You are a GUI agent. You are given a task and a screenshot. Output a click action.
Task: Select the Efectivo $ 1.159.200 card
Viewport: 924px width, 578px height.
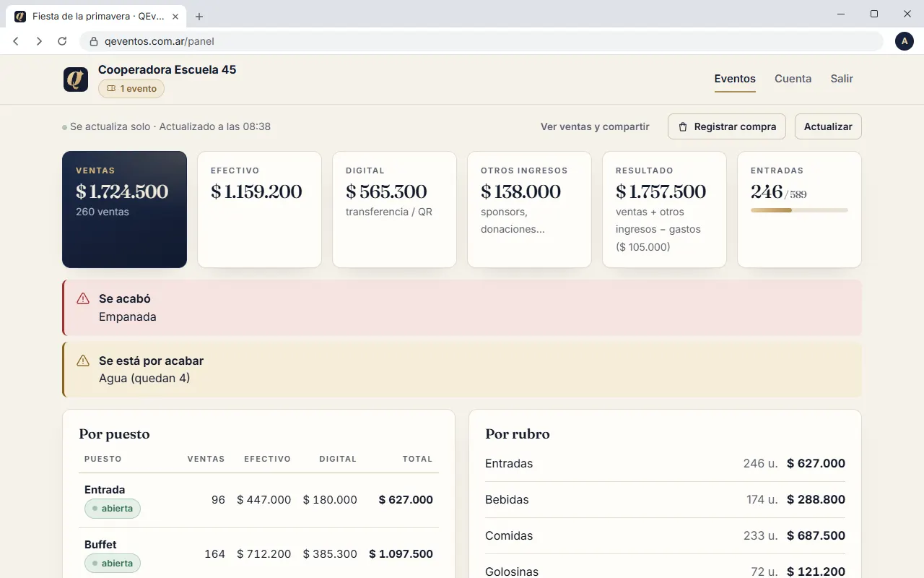(x=259, y=210)
